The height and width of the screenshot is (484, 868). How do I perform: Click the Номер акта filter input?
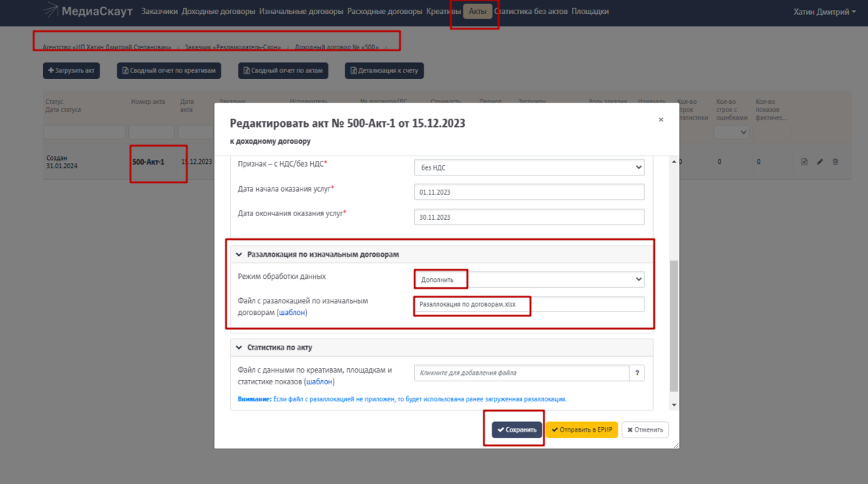click(151, 132)
